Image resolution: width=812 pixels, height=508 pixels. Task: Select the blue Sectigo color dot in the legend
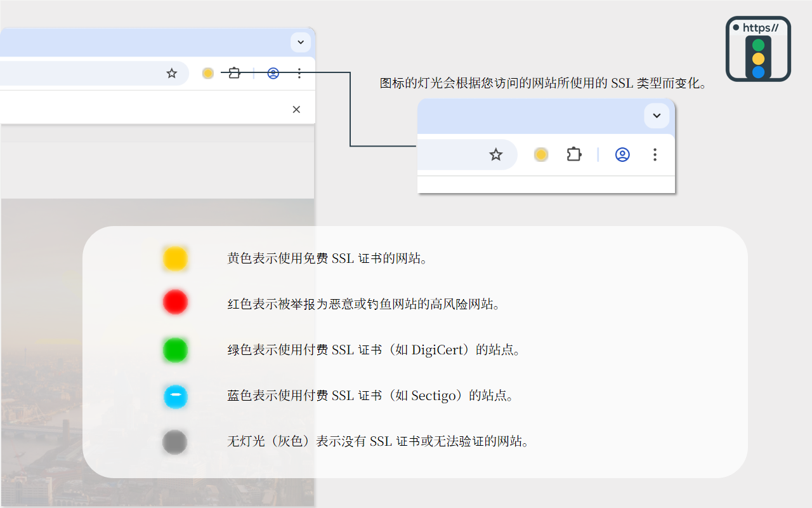click(x=175, y=396)
